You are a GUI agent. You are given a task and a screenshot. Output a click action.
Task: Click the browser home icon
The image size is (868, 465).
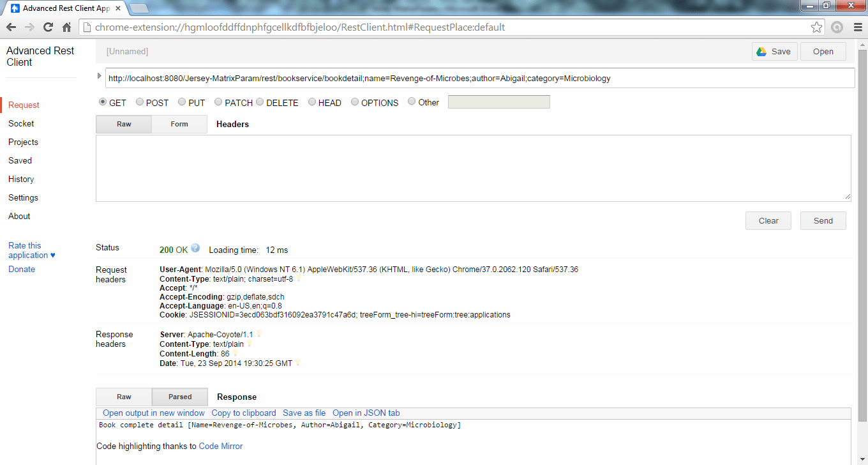click(66, 27)
